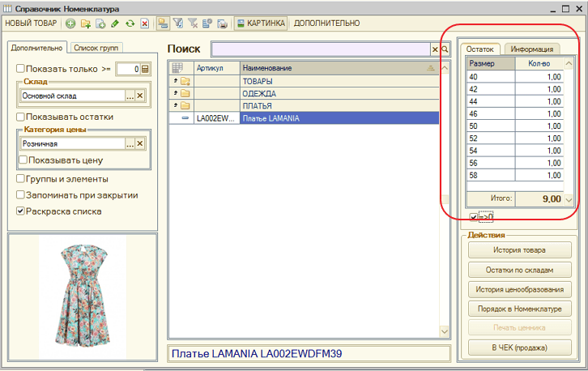This screenshot has width=588, height=371.
Task: Open Склад selection ellipsis button
Action: click(x=130, y=96)
